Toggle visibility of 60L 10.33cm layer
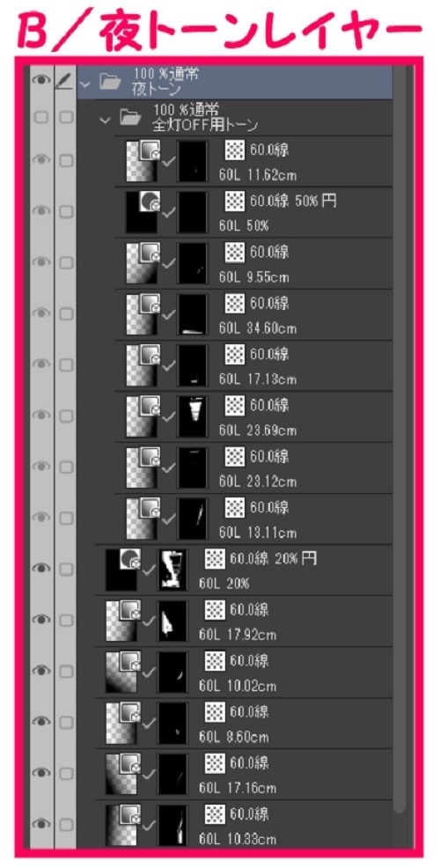440x868 pixels. point(41,824)
